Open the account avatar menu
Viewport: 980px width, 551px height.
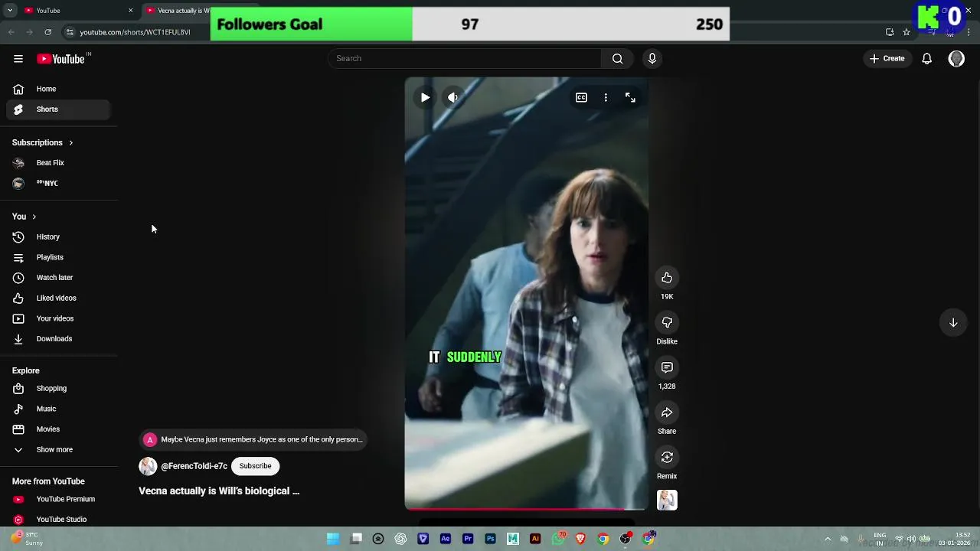pyautogui.click(x=956, y=59)
